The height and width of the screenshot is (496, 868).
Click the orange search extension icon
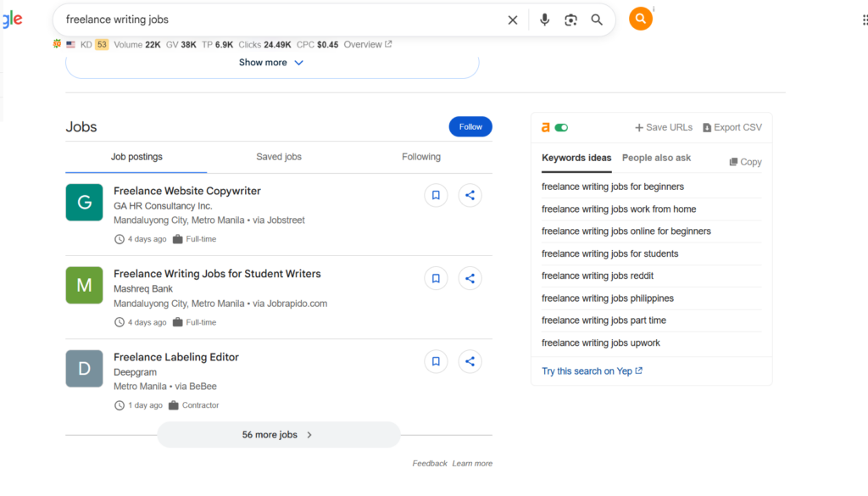(641, 19)
